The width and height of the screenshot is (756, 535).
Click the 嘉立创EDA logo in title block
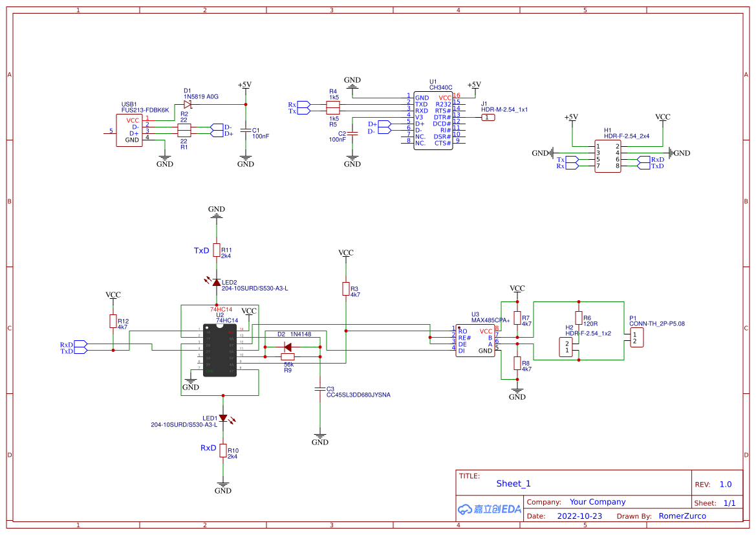488,509
